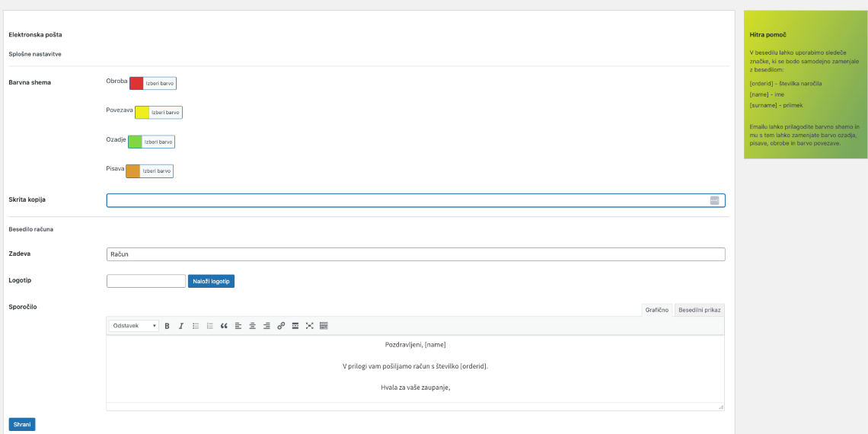Center-align the message text
Screen dimensions: 868x434
click(252, 326)
